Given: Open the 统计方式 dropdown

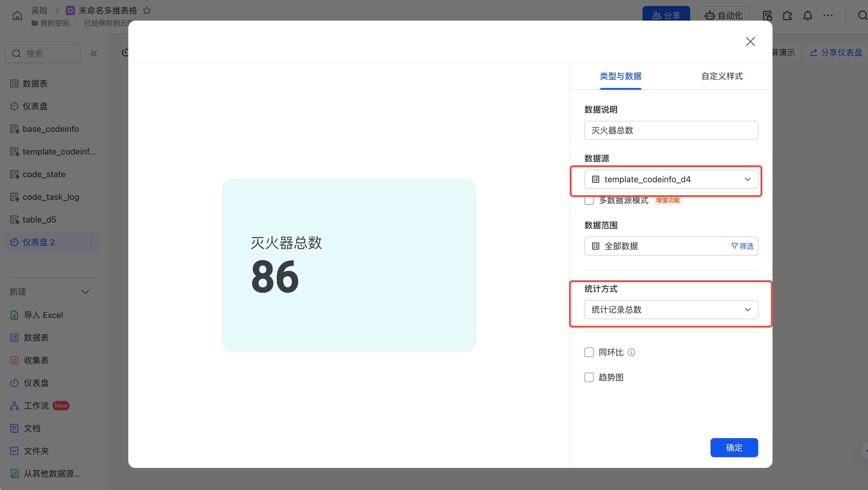Looking at the screenshot, I should coord(671,309).
